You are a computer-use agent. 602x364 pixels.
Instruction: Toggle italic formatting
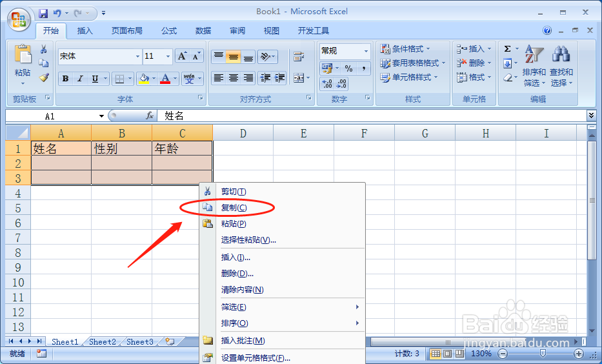tap(80, 79)
